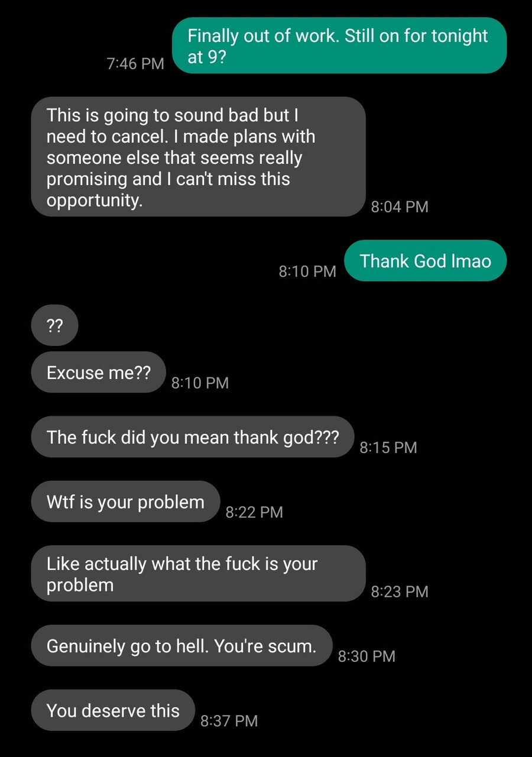Click the 8:15 PM timestamp
Viewport: 532px width, 757px height.
[388, 448]
